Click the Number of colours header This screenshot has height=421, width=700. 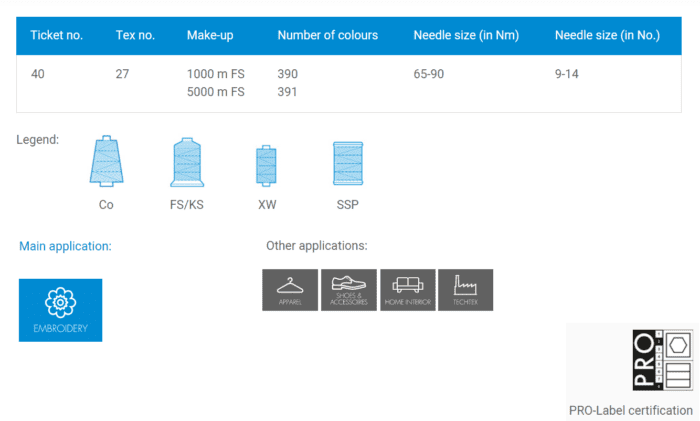click(327, 36)
